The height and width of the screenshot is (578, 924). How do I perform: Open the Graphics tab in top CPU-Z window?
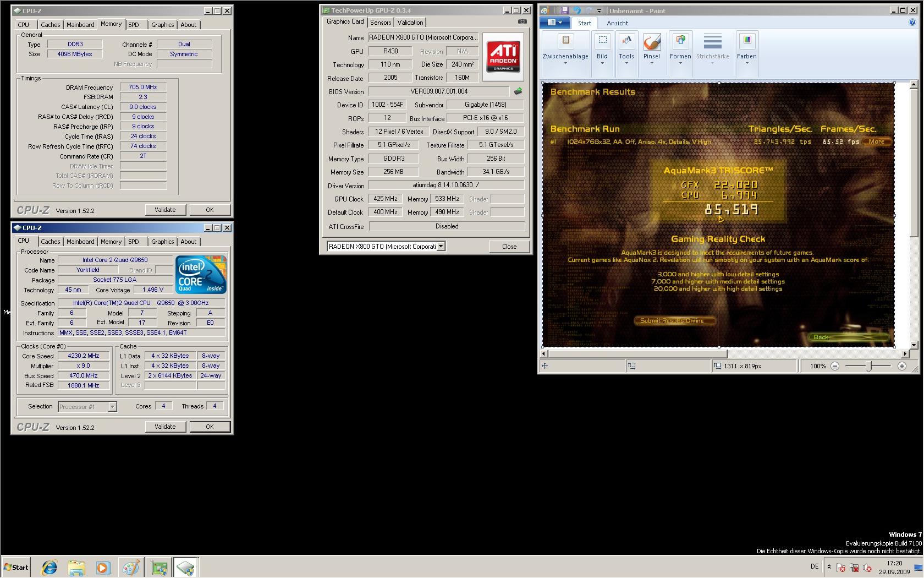[162, 25]
